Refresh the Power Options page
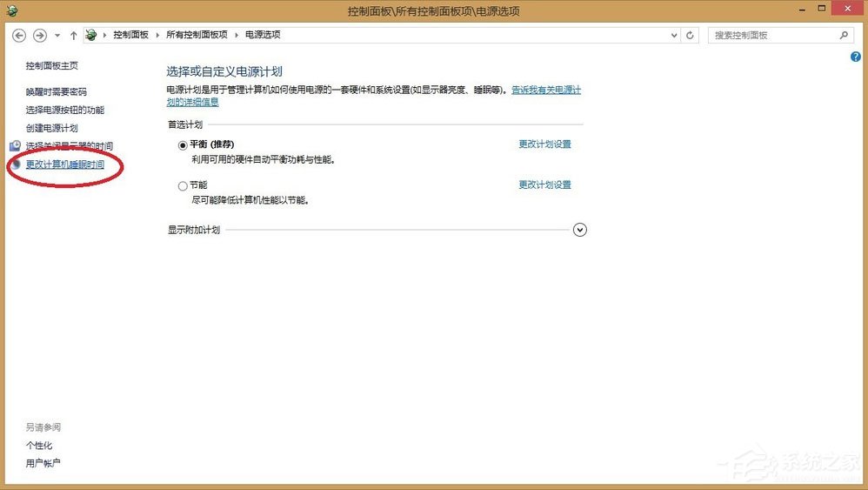Image resolution: width=868 pixels, height=490 pixels. tap(691, 35)
